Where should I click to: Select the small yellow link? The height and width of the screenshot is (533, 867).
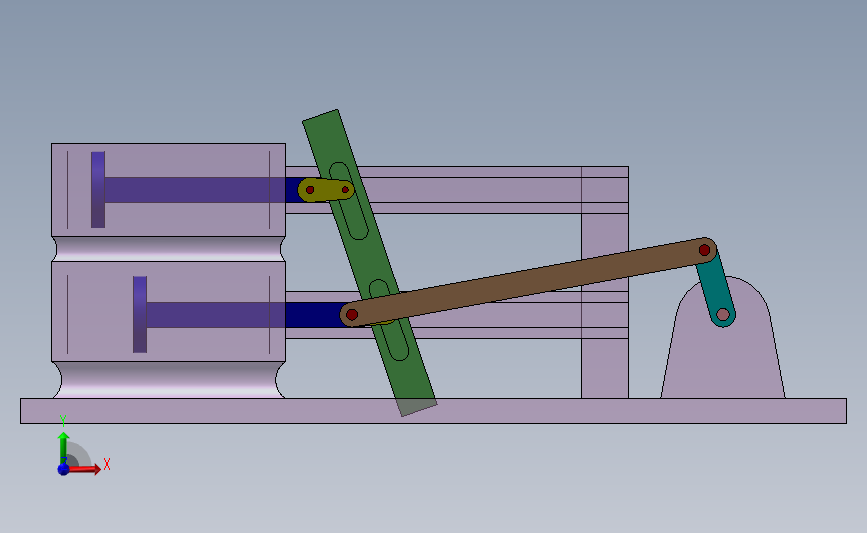click(326, 190)
